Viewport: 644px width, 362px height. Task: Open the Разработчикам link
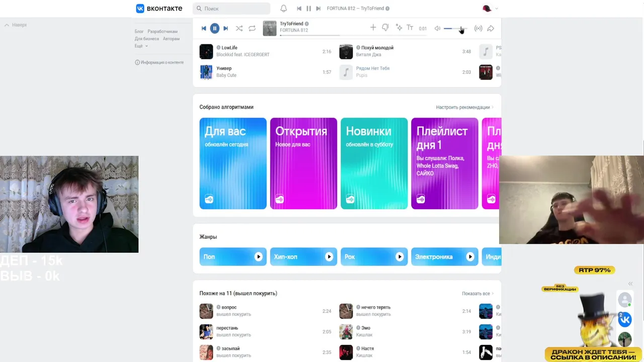(x=163, y=32)
